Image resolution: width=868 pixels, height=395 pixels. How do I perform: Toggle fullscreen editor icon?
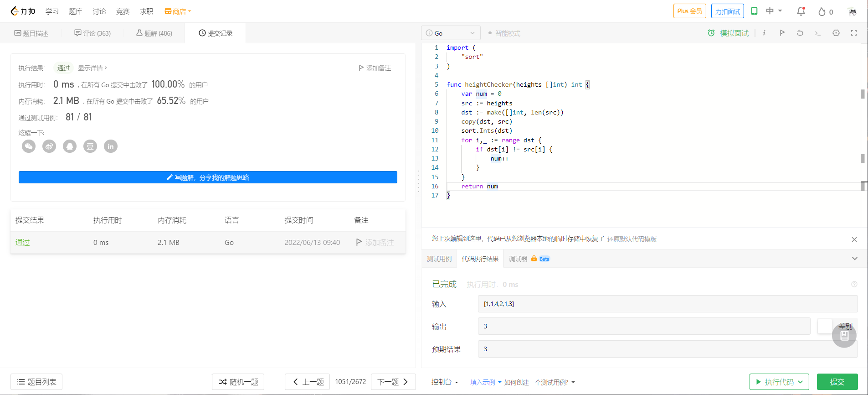tap(854, 33)
